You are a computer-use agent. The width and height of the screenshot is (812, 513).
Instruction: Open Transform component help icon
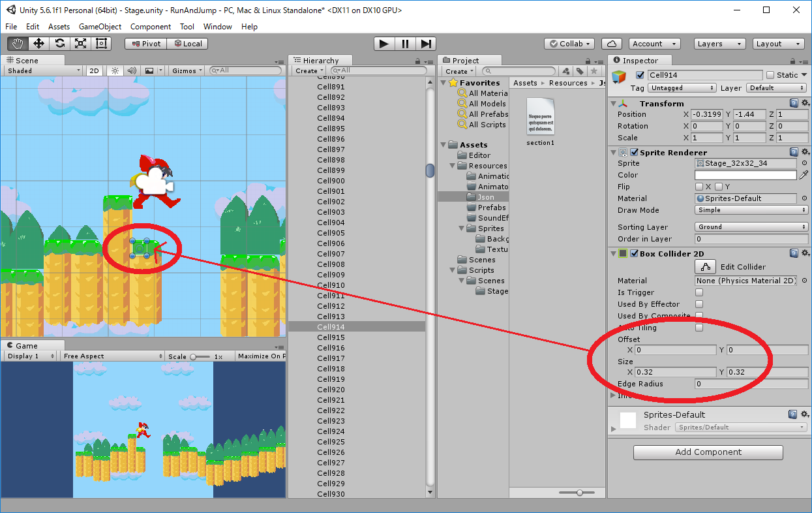794,103
